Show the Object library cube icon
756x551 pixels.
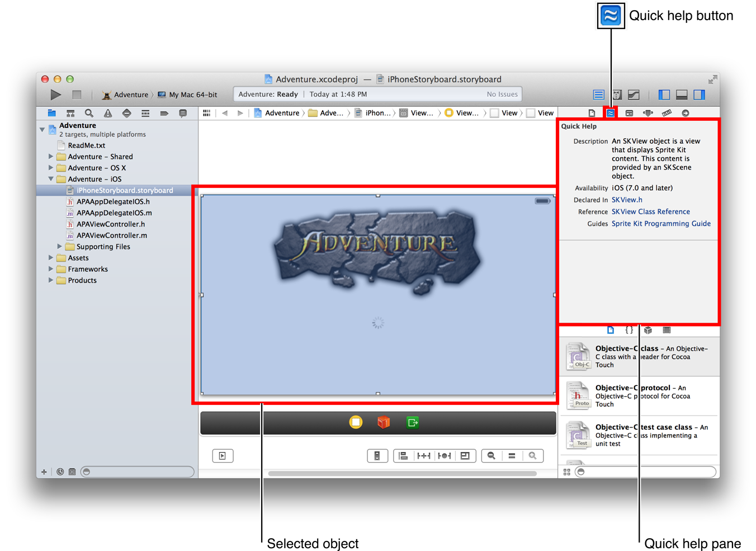click(x=648, y=330)
